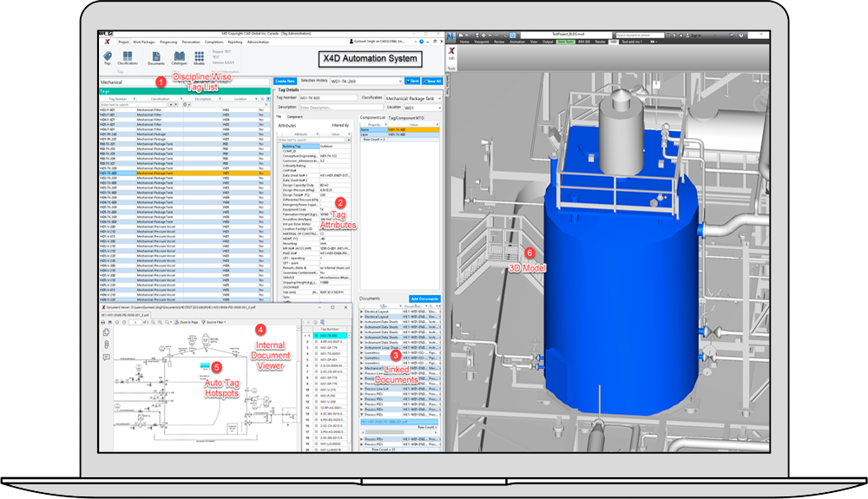Click Navisworks keyword search box
The height and width of the screenshot is (499, 868).
640,35
